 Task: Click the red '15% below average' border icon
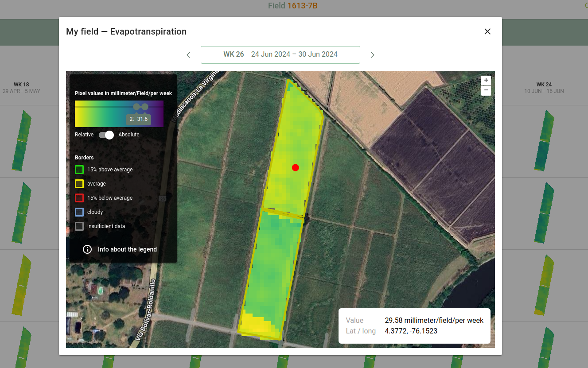[x=79, y=198]
